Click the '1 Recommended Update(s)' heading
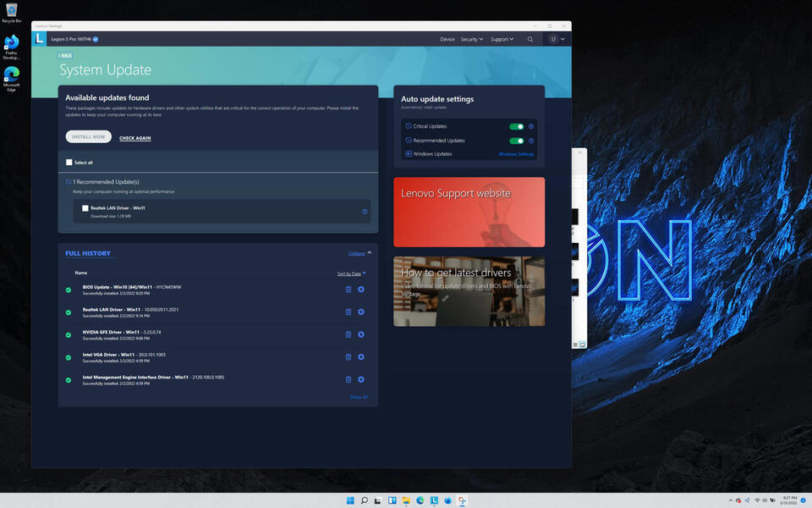 coord(106,182)
